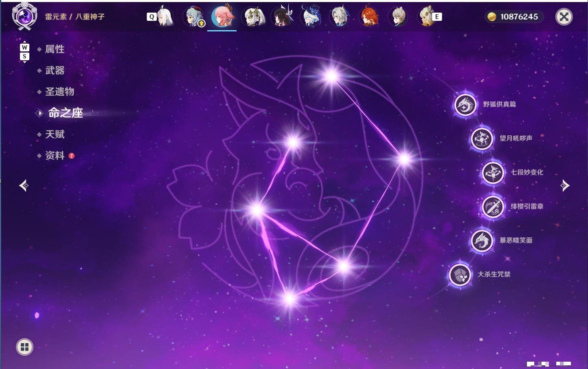Click the E next-character key icon

437,17
